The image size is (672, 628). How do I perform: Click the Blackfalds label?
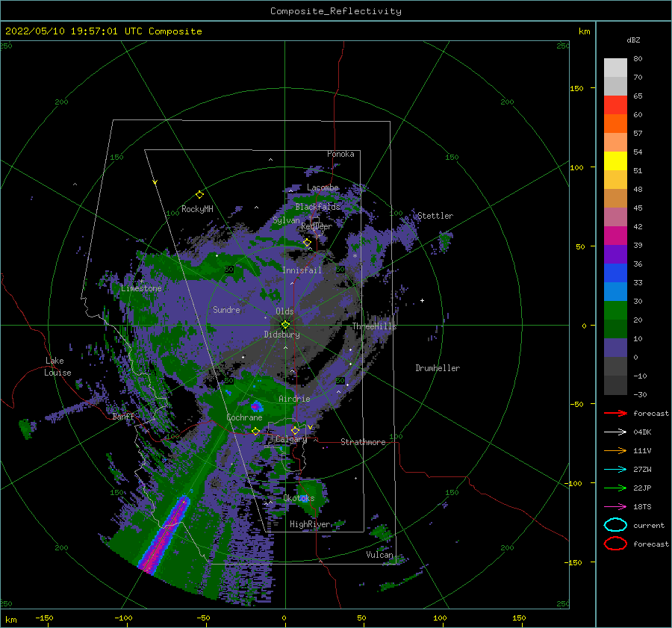(317, 207)
